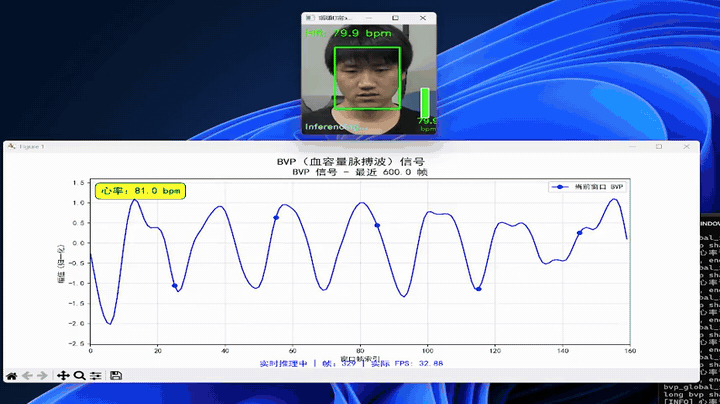Click the waveform marker near index 25
Viewport: 720px width, 404px height.
[x=174, y=286]
